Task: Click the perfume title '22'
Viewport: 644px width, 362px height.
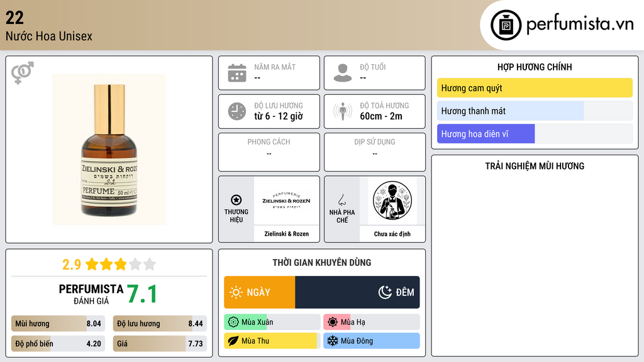Action: pyautogui.click(x=14, y=18)
